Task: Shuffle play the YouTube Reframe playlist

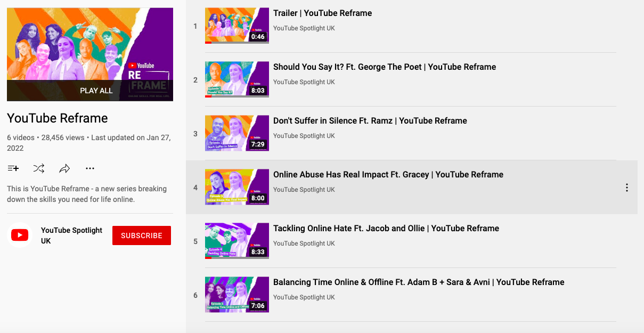Action: coord(39,168)
